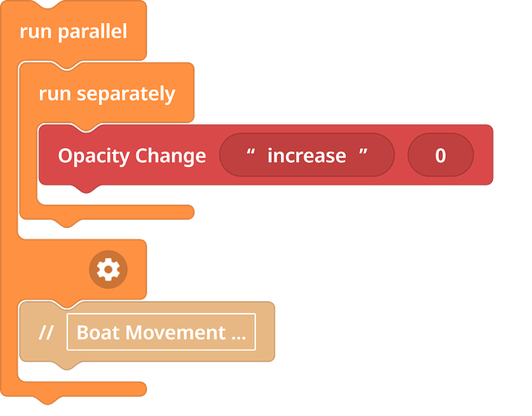Click the red block's right edge past 0
532x416 pixels.
[x=484, y=156]
